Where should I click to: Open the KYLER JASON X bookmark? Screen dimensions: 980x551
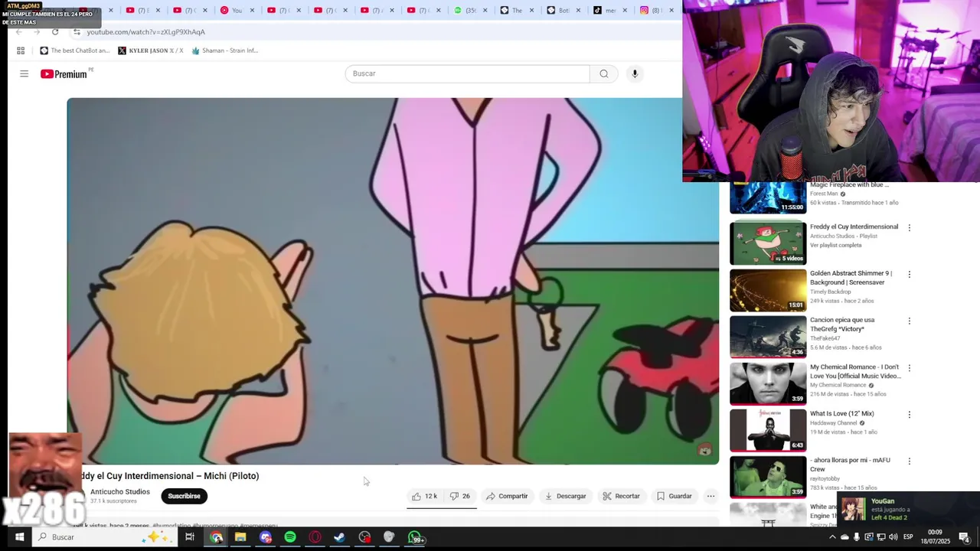click(151, 51)
